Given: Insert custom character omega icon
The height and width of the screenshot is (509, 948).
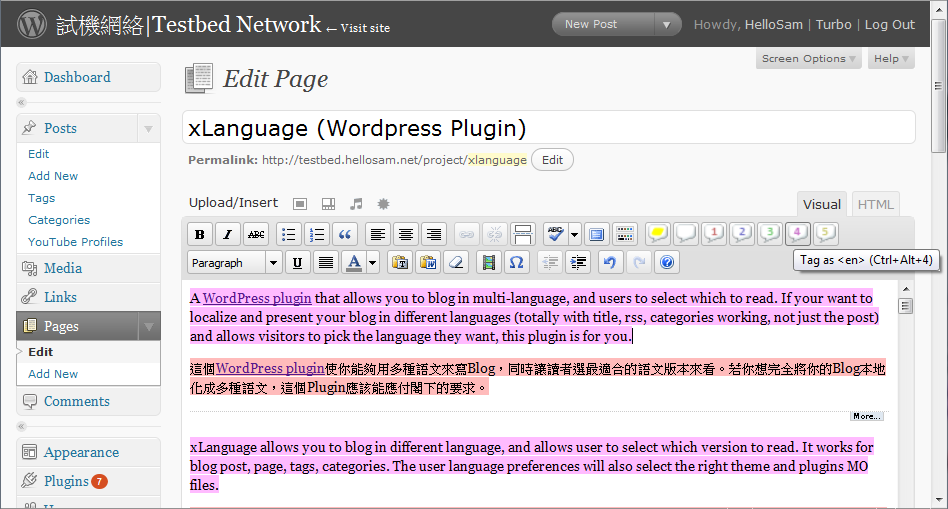Looking at the screenshot, I should [516, 262].
